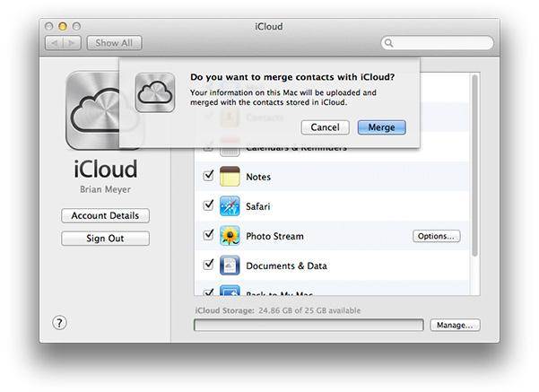The width and height of the screenshot is (539, 392).
Task: Go back with the left arrow
Action: pyautogui.click(x=54, y=43)
